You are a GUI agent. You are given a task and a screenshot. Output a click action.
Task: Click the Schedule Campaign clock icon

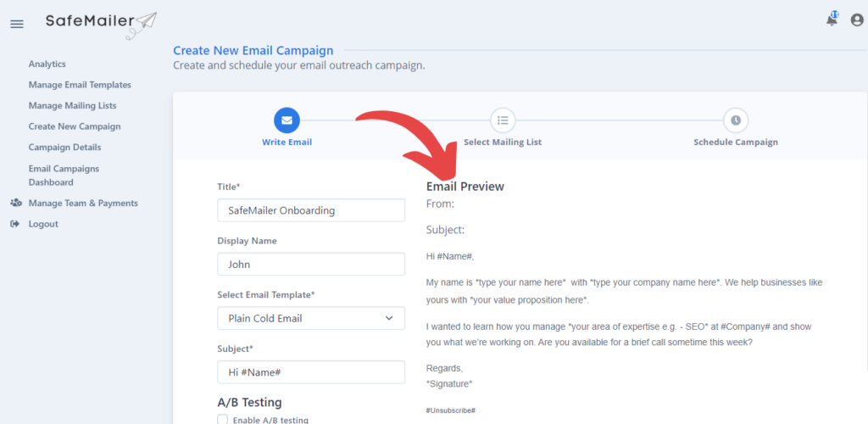click(736, 120)
